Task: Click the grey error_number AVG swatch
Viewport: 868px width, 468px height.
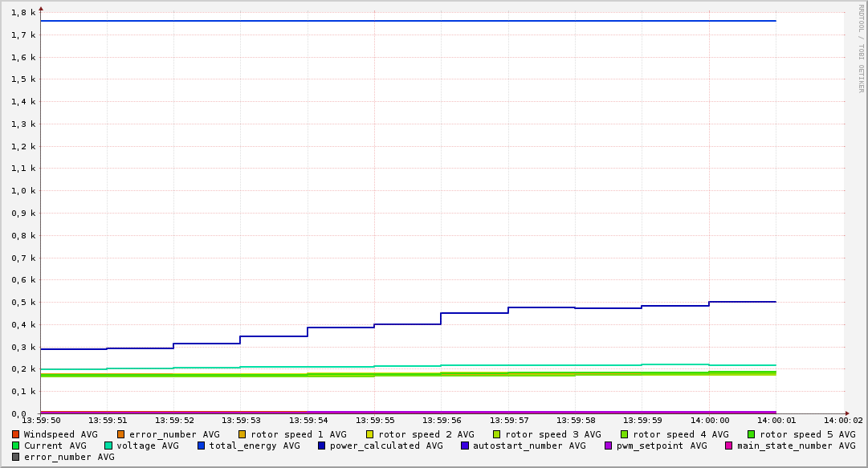Action: point(16,457)
